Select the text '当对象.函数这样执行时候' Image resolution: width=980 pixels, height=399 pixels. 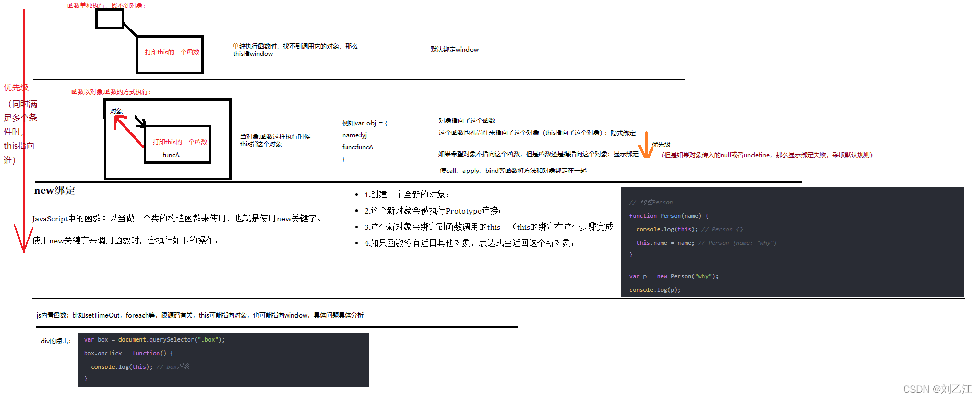tap(275, 137)
